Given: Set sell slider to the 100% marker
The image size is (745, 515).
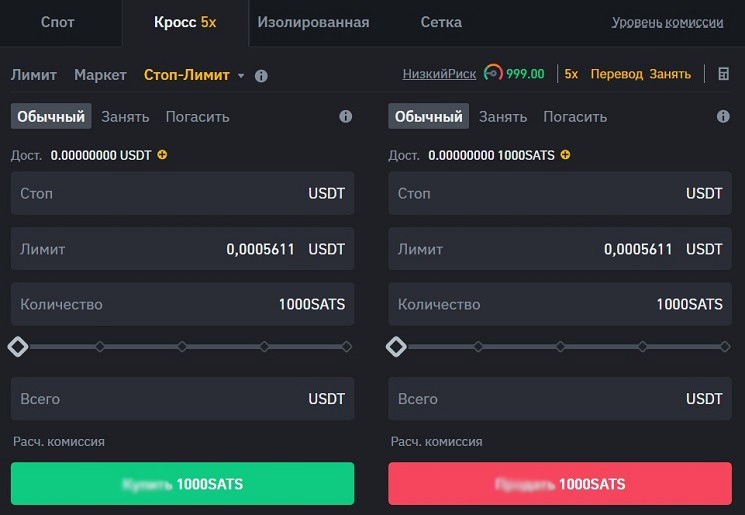Looking at the screenshot, I should pos(725,346).
